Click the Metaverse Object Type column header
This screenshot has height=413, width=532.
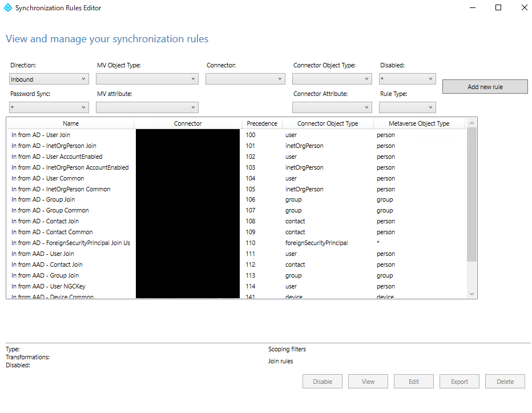coord(419,123)
